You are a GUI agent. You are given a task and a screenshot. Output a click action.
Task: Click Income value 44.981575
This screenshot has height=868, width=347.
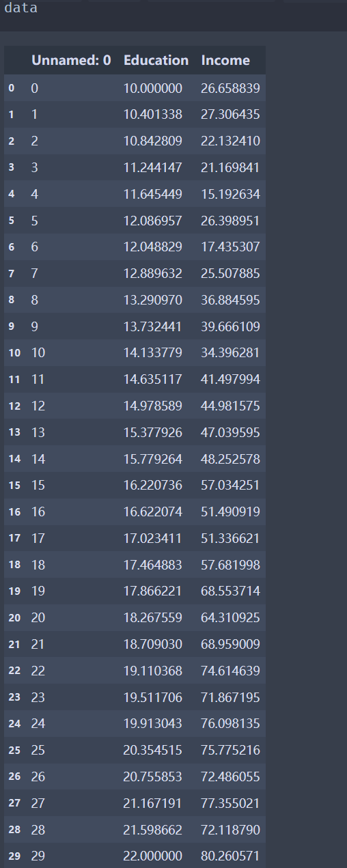click(230, 406)
